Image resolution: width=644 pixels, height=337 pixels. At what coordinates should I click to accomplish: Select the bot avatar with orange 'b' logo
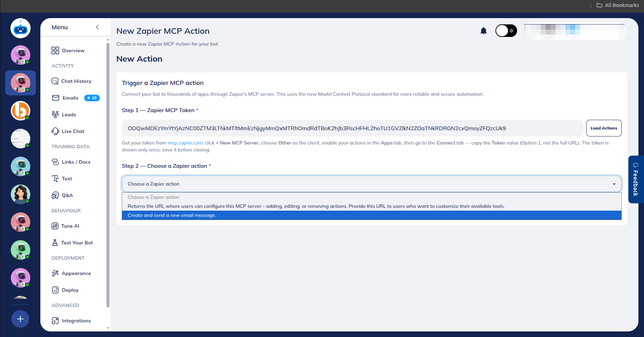21,111
